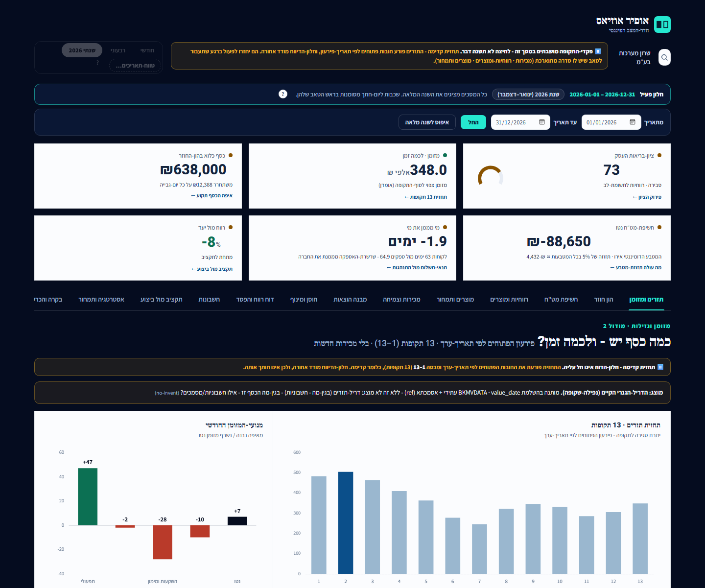This screenshot has width=705, height=588.
Task: Click the teal app logo icon
Action: click(662, 24)
